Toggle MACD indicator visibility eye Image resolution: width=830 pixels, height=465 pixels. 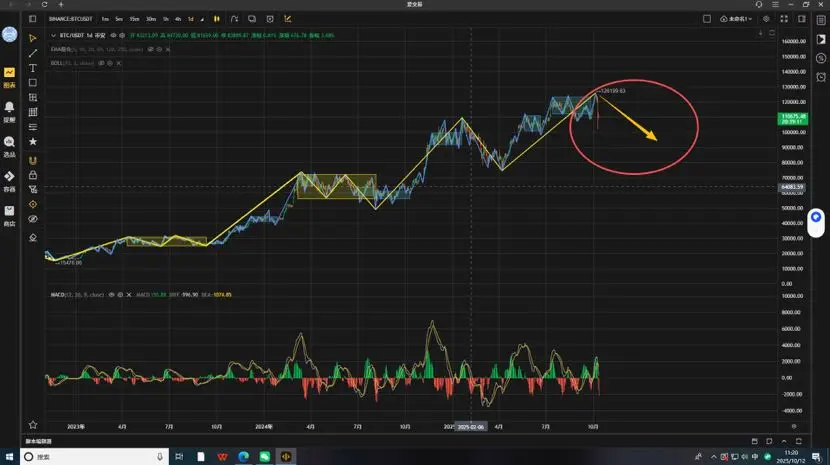click(111, 294)
